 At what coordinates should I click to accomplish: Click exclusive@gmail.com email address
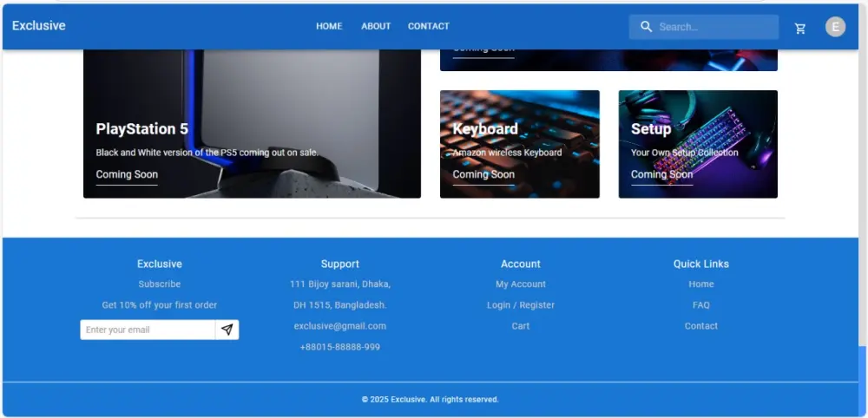pyautogui.click(x=340, y=326)
